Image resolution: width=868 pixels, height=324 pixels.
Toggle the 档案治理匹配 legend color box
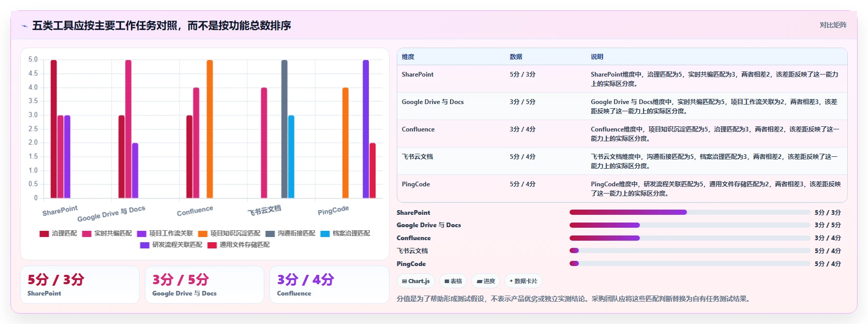[x=325, y=234]
